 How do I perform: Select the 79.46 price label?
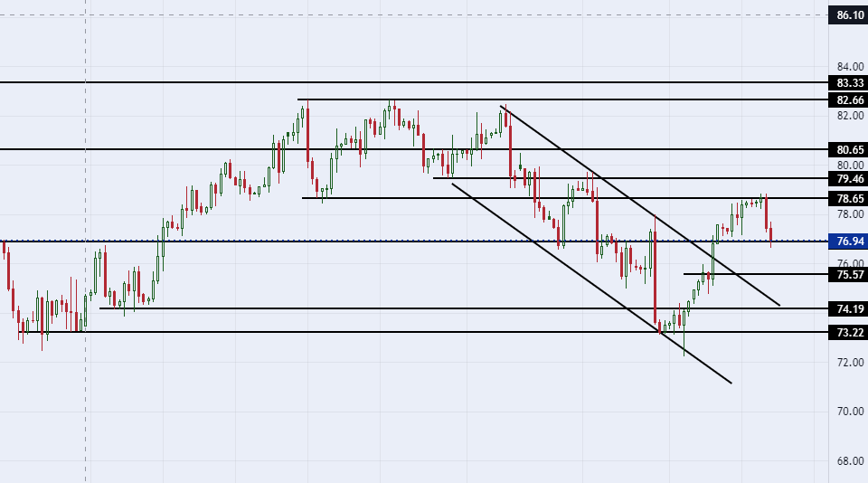[848, 178]
